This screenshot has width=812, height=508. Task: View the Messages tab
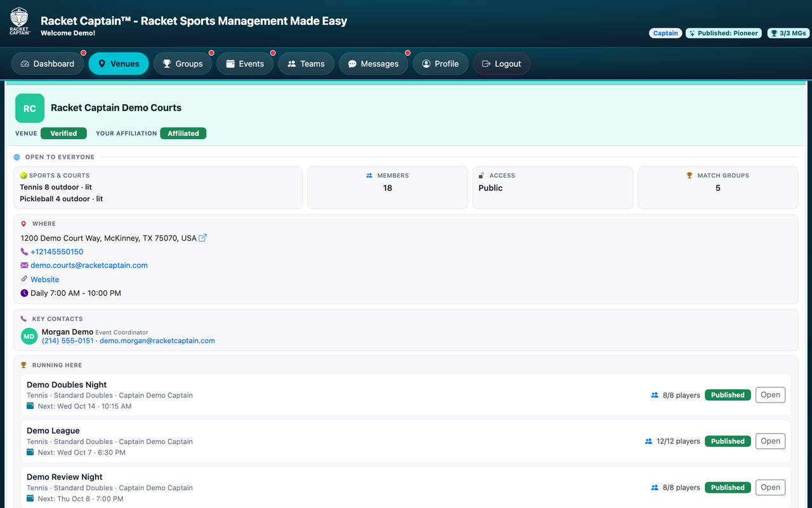coord(374,63)
